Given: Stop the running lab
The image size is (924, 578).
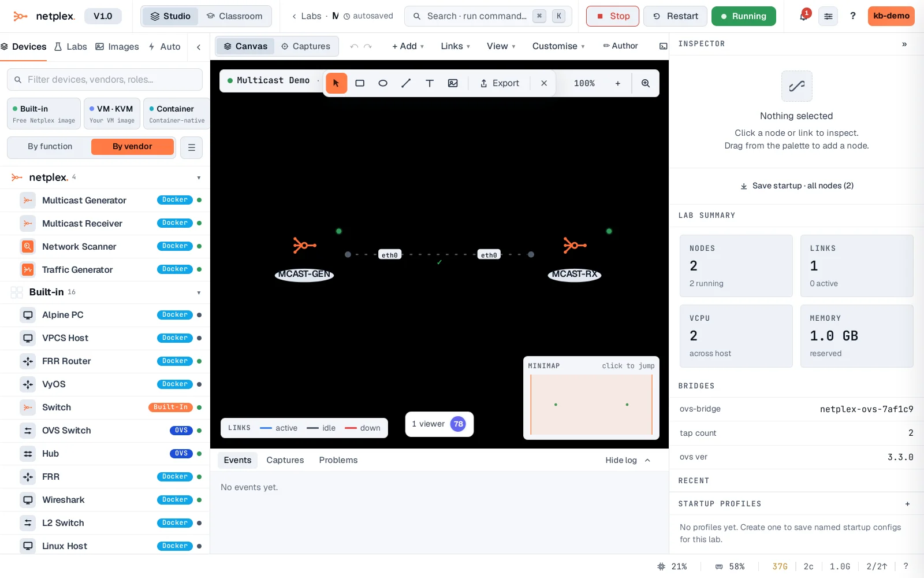Looking at the screenshot, I should tap(613, 16).
